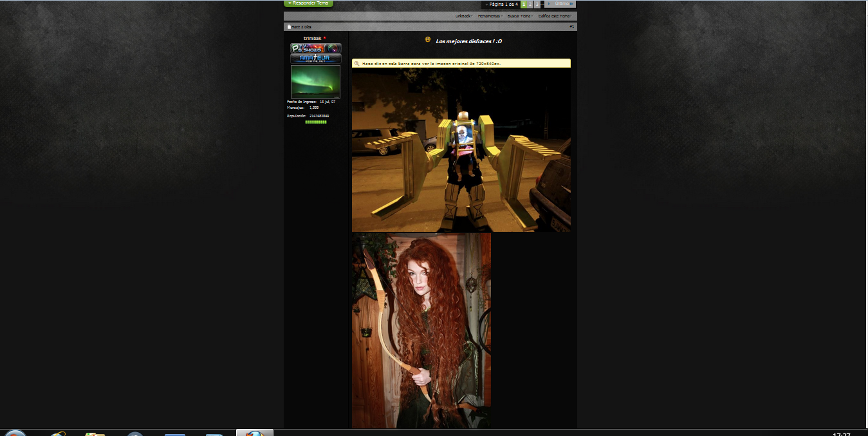Click the post document icon beside 'Hace 2 Días'
The height and width of the screenshot is (436, 868).
(289, 27)
